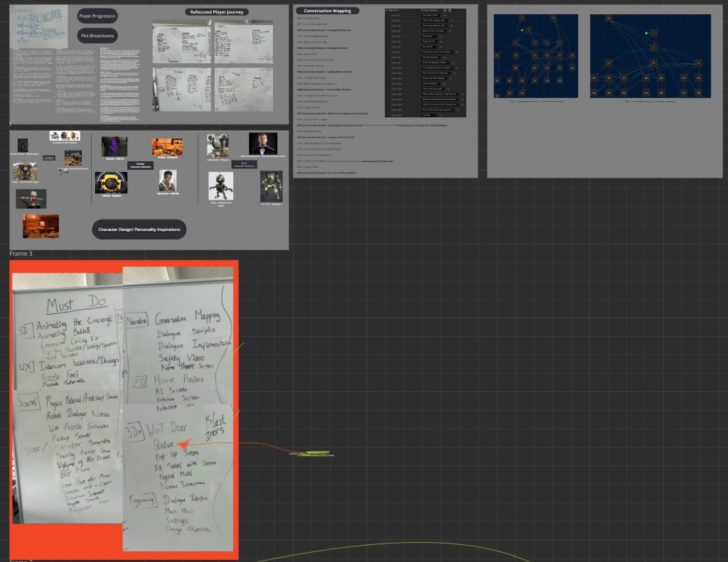Click the Plot Breakdowns pill label
Image resolution: width=728 pixels, height=562 pixels.
(97, 35)
